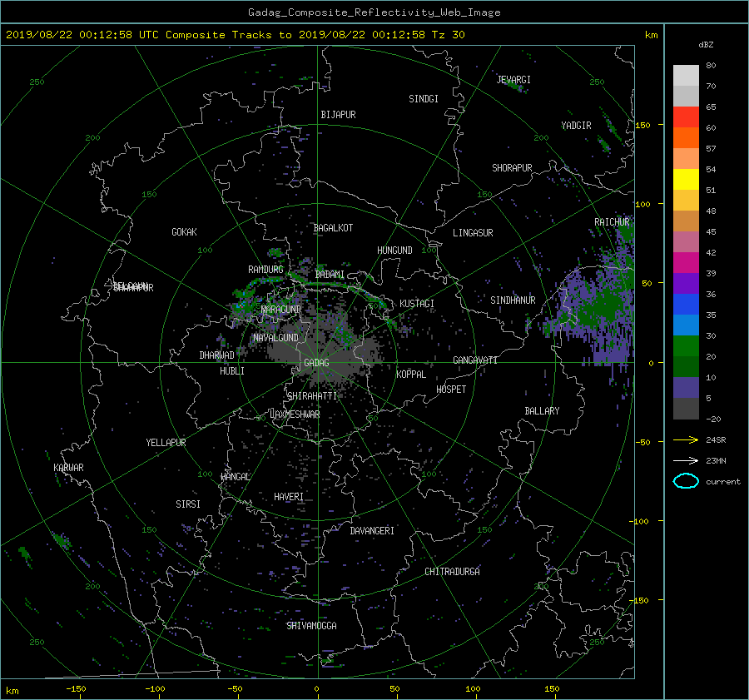The image size is (749, 700).
Task: Click the magenta 39–42 dBZ swatch
Action: [x=686, y=263]
